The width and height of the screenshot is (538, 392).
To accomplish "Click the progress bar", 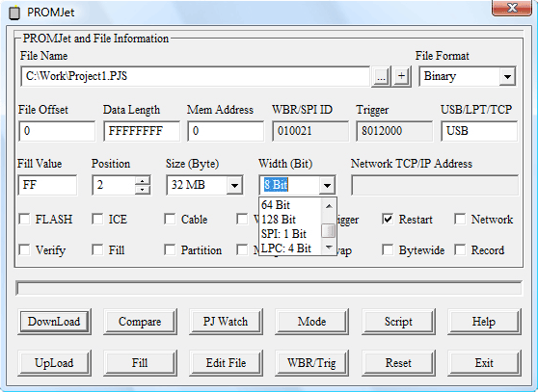I will (269, 288).
